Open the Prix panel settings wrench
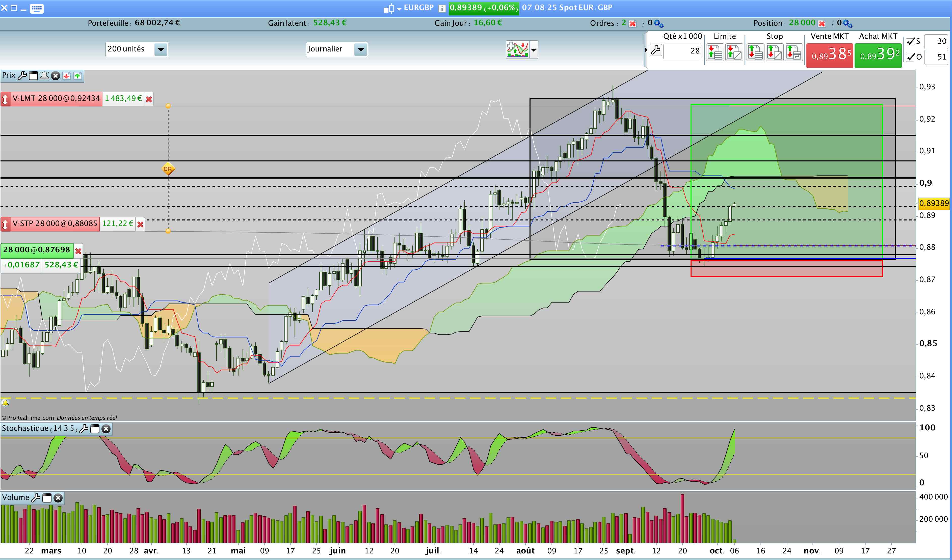Viewport: 952px width, 560px height. click(22, 75)
